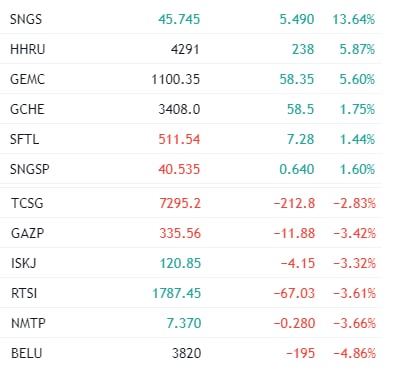The width and height of the screenshot is (395, 374).
Task: Open the HHRU symbol
Action: (28, 49)
